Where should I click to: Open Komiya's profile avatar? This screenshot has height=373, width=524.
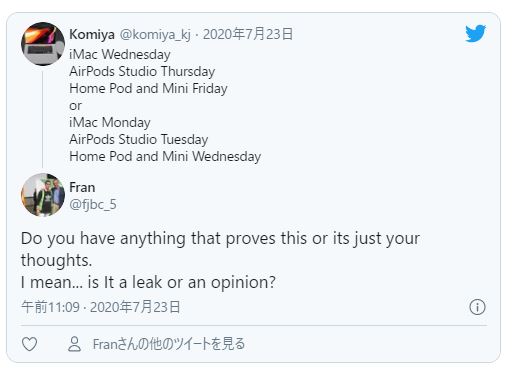pyautogui.click(x=43, y=44)
